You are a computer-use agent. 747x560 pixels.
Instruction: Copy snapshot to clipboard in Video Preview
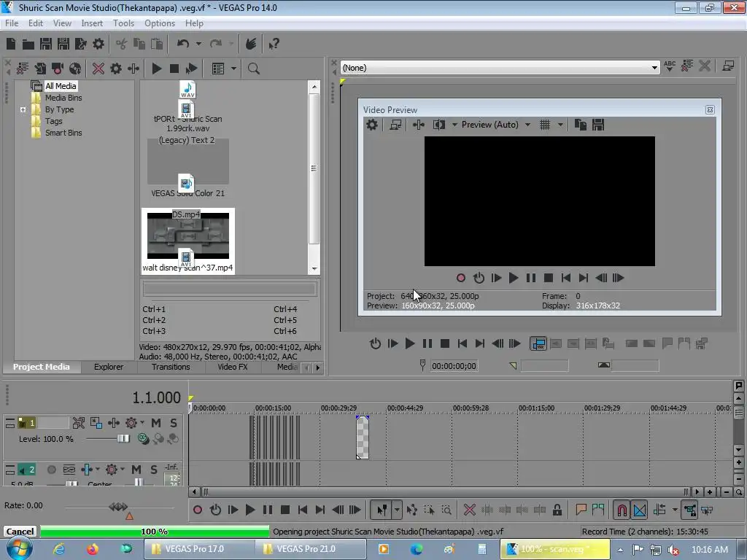[x=580, y=125]
